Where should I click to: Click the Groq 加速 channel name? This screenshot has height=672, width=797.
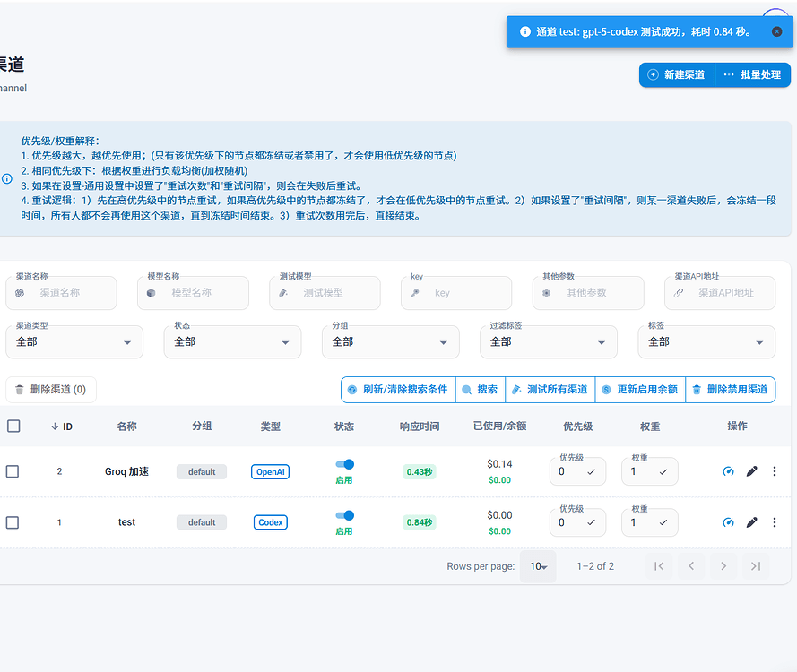pyautogui.click(x=126, y=471)
